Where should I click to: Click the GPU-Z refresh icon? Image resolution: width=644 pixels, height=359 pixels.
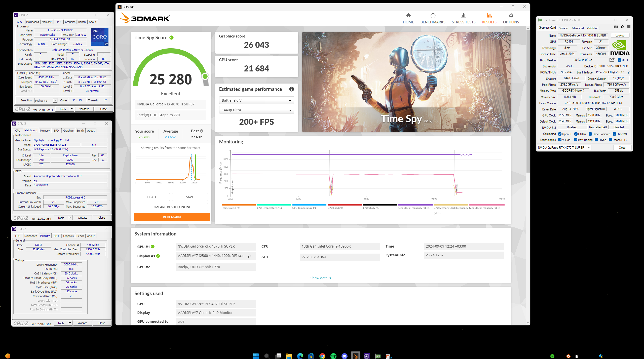pos(622,27)
